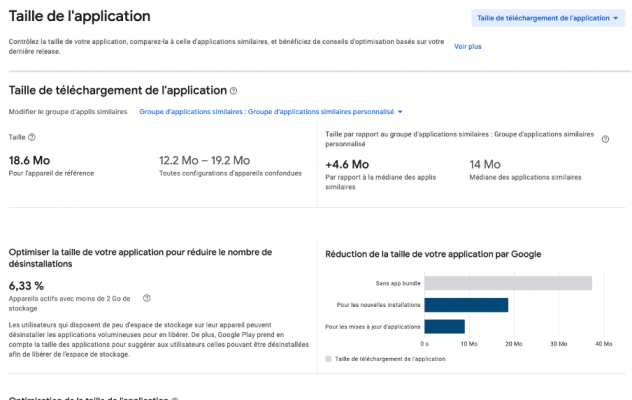Click help icon beside 'Taille de téléchargement de l'application' heading
The image size is (632, 400).
pos(234,91)
